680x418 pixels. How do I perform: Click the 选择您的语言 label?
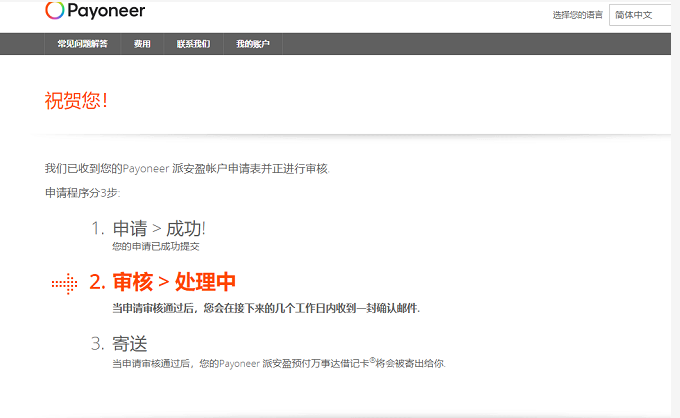click(x=577, y=15)
